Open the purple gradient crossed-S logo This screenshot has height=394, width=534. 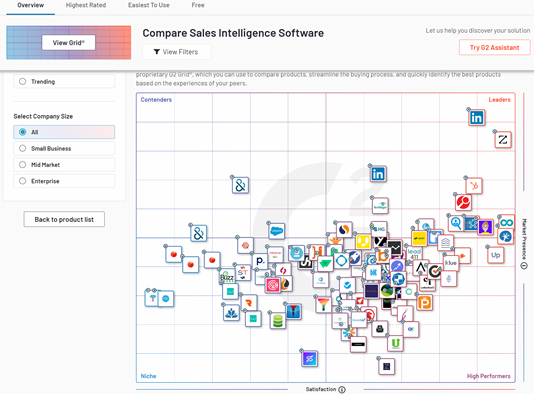coord(310,358)
